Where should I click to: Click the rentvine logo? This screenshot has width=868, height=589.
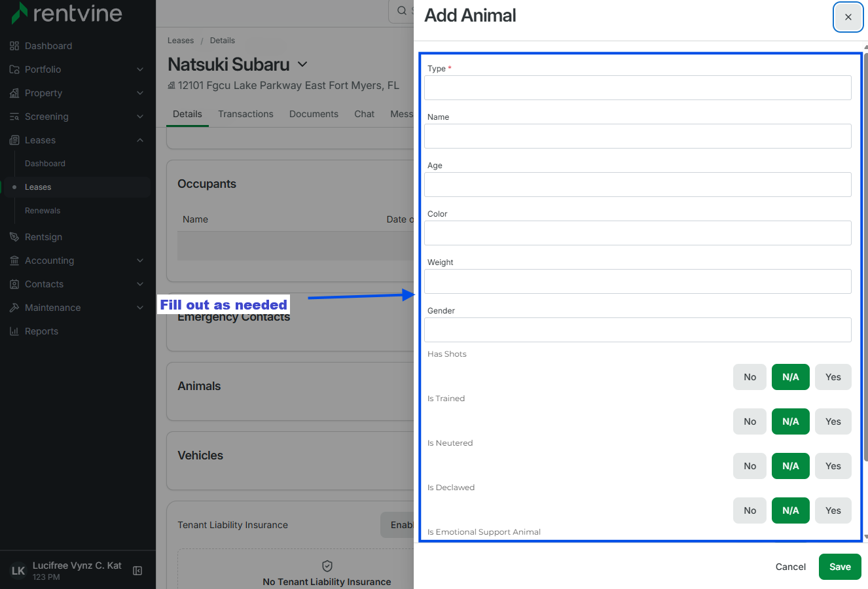tap(67, 13)
